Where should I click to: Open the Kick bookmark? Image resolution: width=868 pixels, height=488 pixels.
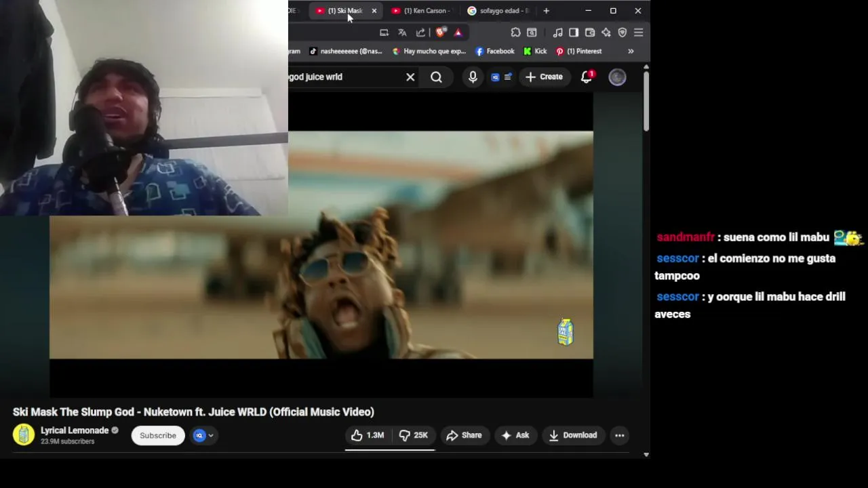point(535,52)
